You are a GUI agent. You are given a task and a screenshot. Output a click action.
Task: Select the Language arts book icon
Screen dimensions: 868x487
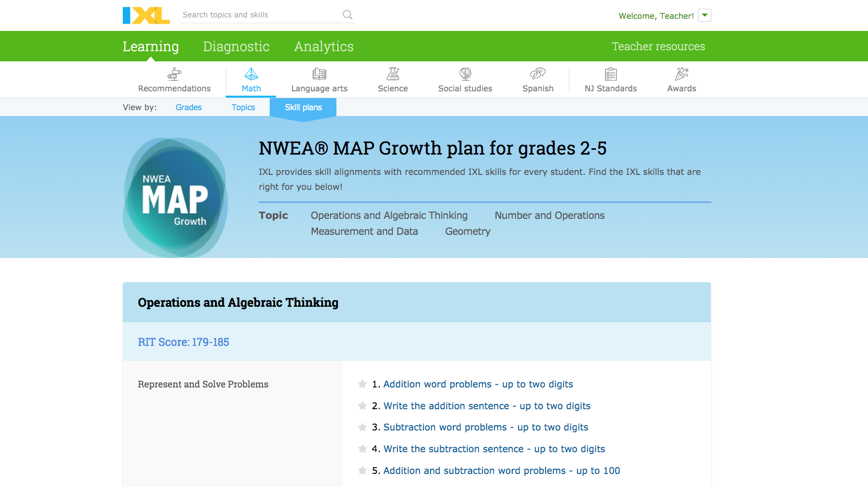pos(319,74)
